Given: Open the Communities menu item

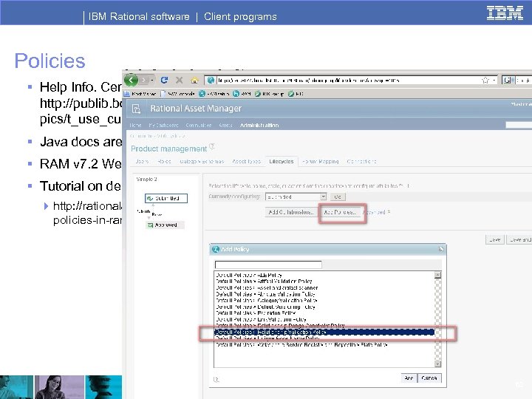Looking at the screenshot, I should [x=199, y=125].
